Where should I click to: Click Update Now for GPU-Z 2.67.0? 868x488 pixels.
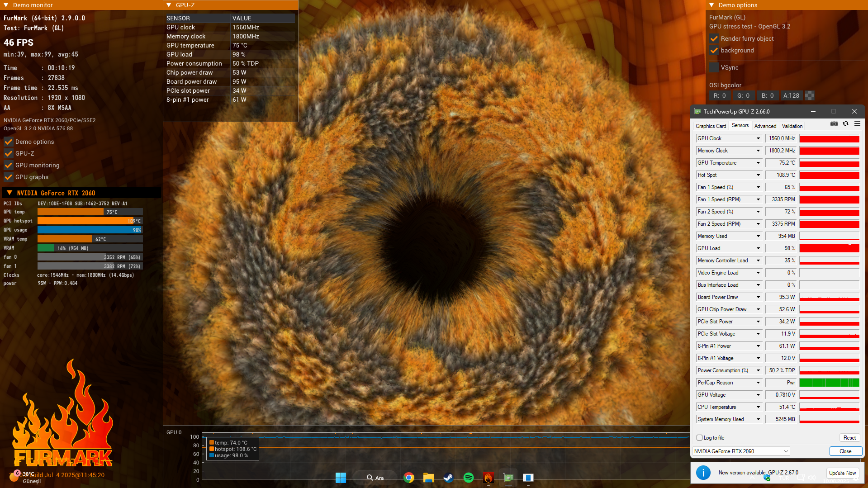[842, 473]
